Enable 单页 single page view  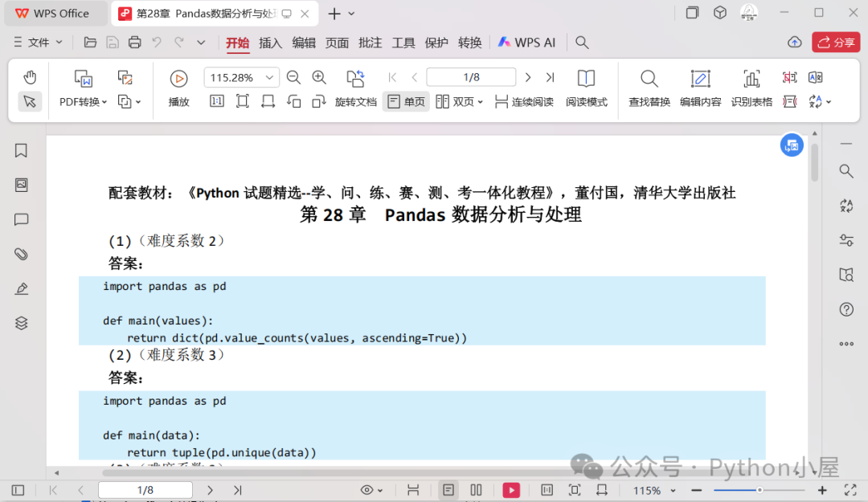[x=407, y=102]
